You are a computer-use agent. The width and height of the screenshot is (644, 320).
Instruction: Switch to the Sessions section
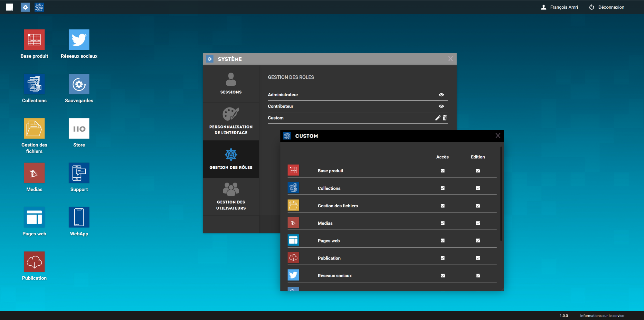point(231,84)
